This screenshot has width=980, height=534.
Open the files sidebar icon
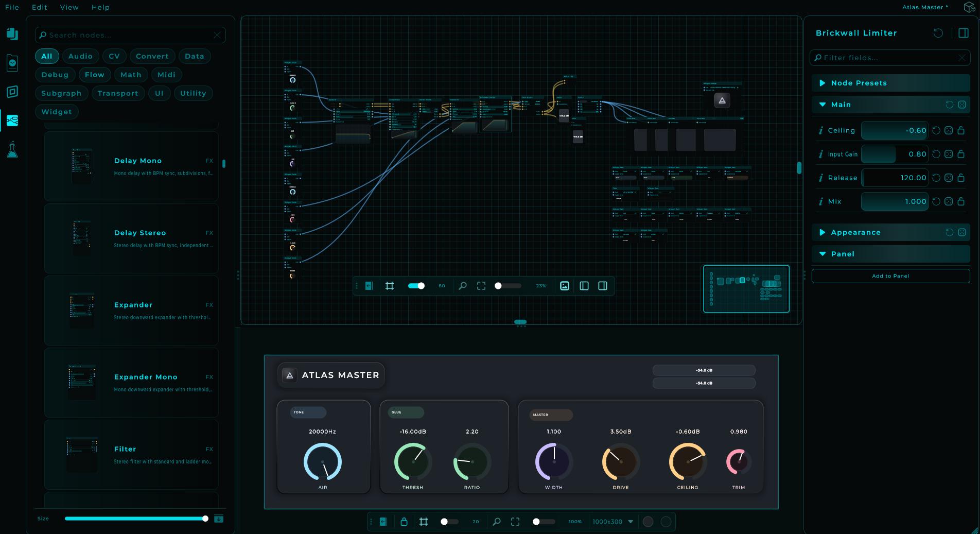(12, 34)
